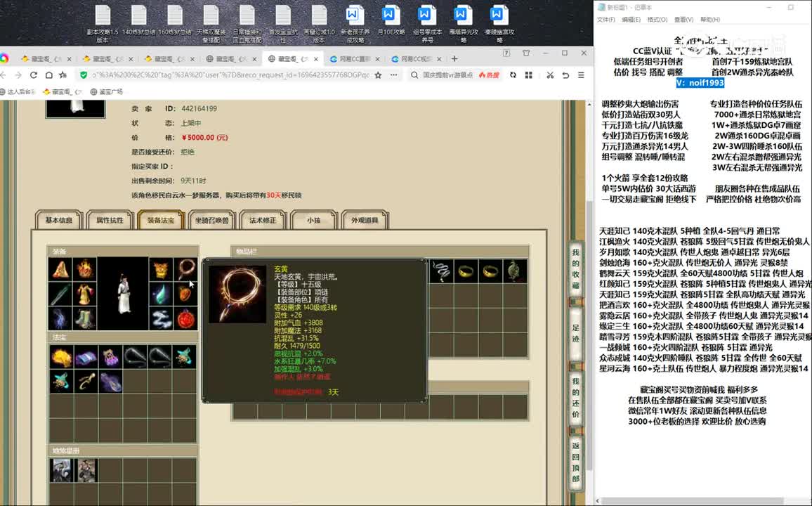812x506 pixels.
Task: Click the character portrait in equipment panel
Action: [x=123, y=294]
